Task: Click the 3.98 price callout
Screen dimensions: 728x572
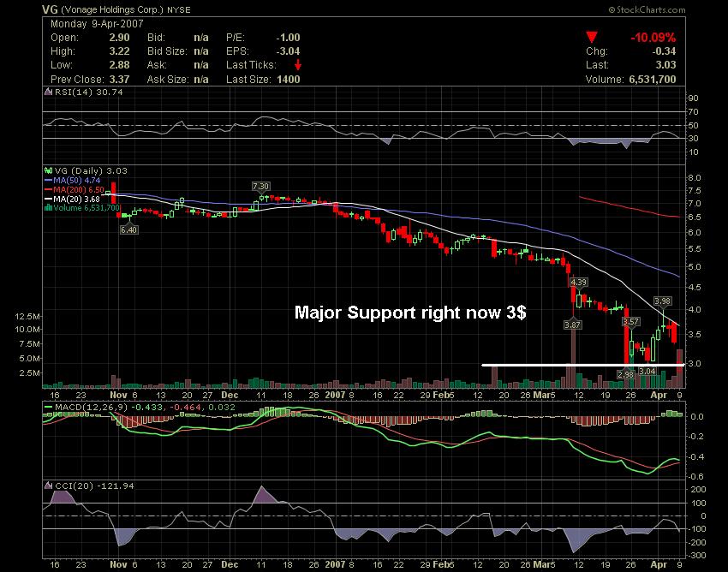Action: [663, 301]
